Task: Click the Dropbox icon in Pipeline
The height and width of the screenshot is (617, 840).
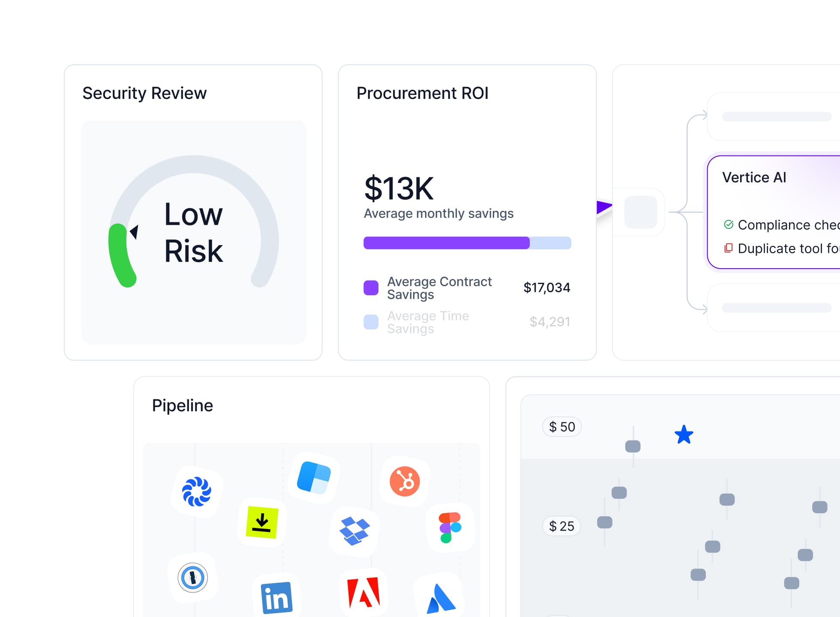Action: [354, 531]
